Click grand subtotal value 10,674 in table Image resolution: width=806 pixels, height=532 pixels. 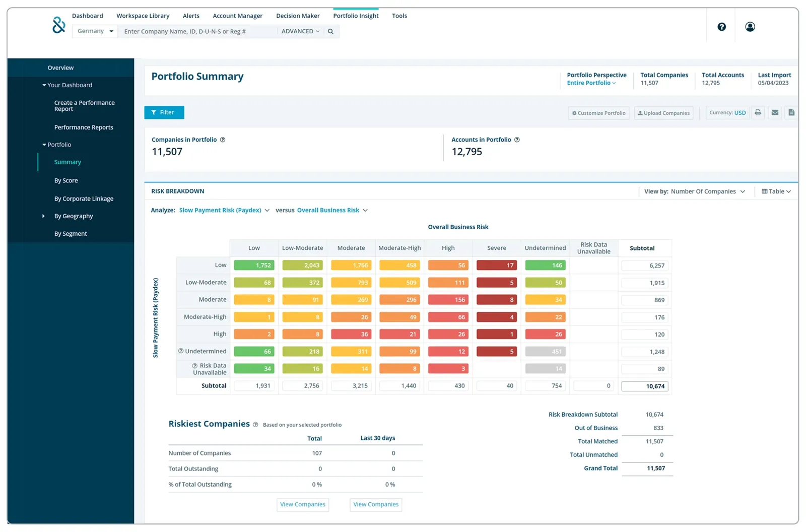[x=645, y=386]
